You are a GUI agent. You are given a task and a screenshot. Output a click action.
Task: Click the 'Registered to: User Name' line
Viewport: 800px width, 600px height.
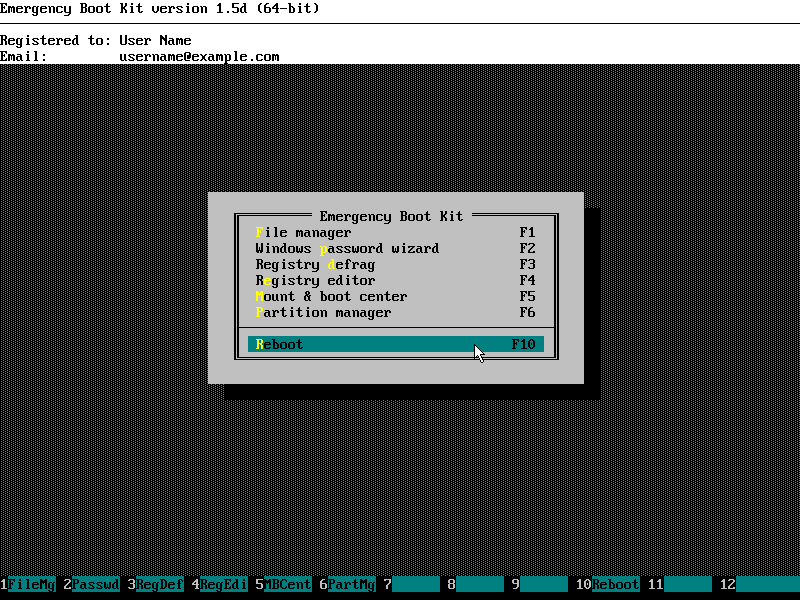(96, 40)
